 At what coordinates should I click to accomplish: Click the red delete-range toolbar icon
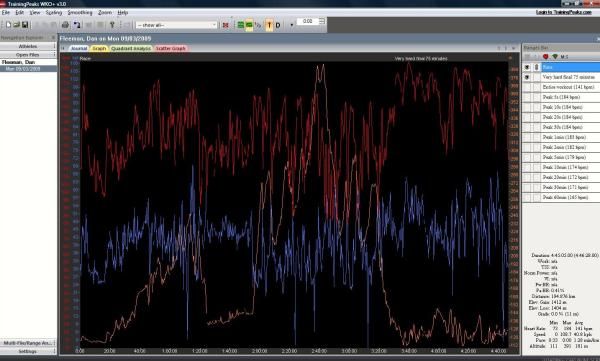click(225, 25)
